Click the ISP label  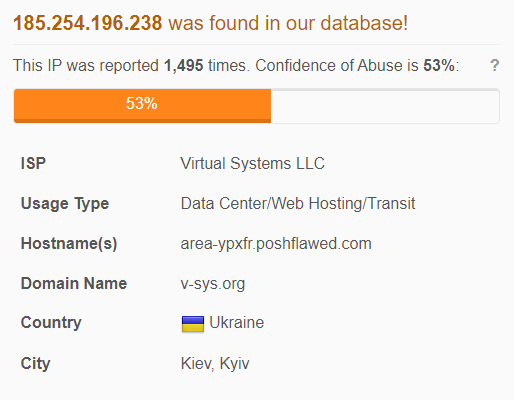tap(33, 163)
